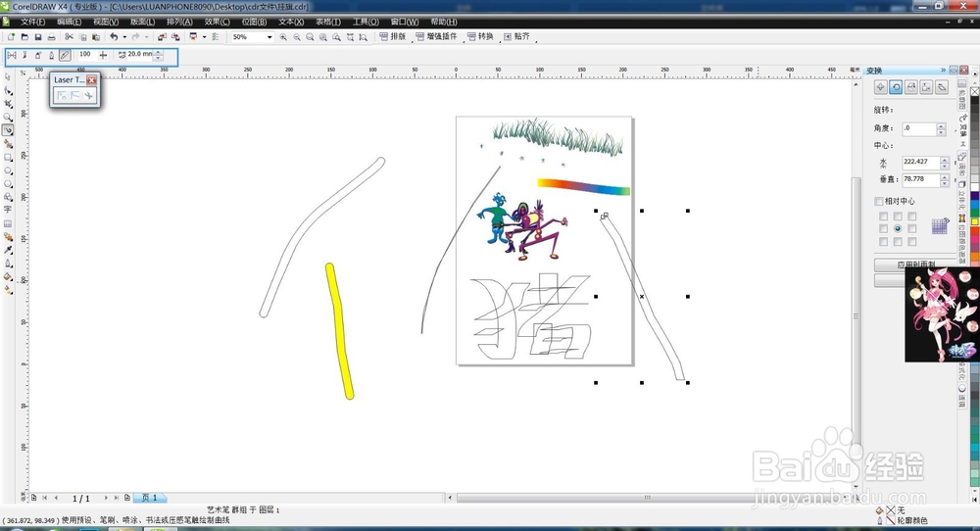Select the Position transform icon
The height and width of the screenshot is (531, 980).
point(881,87)
